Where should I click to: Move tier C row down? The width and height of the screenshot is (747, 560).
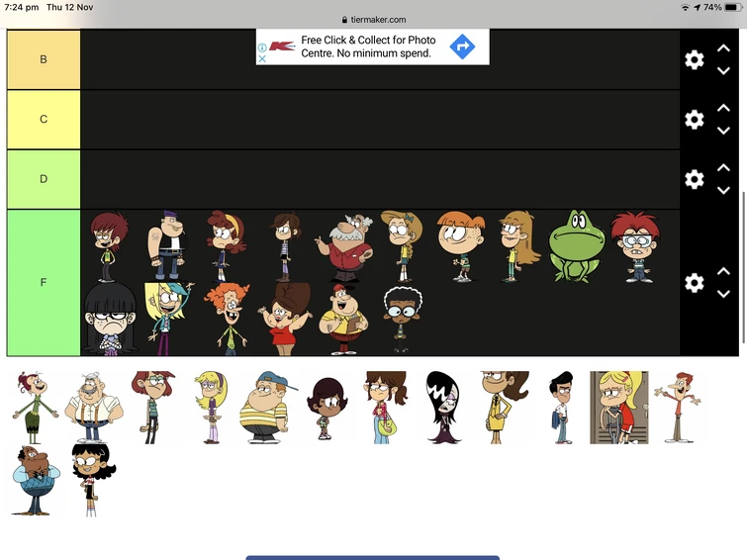pyautogui.click(x=723, y=131)
